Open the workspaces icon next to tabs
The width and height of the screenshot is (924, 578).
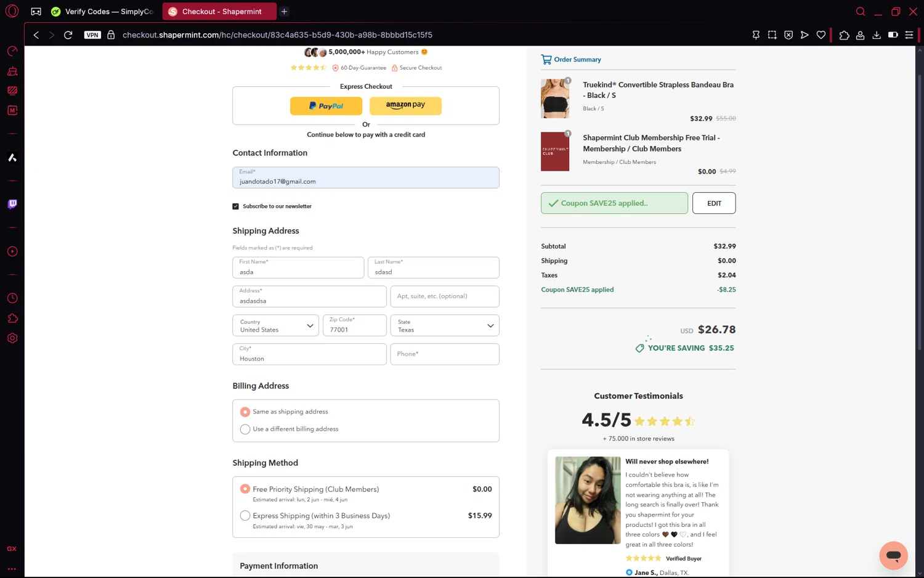tap(36, 11)
